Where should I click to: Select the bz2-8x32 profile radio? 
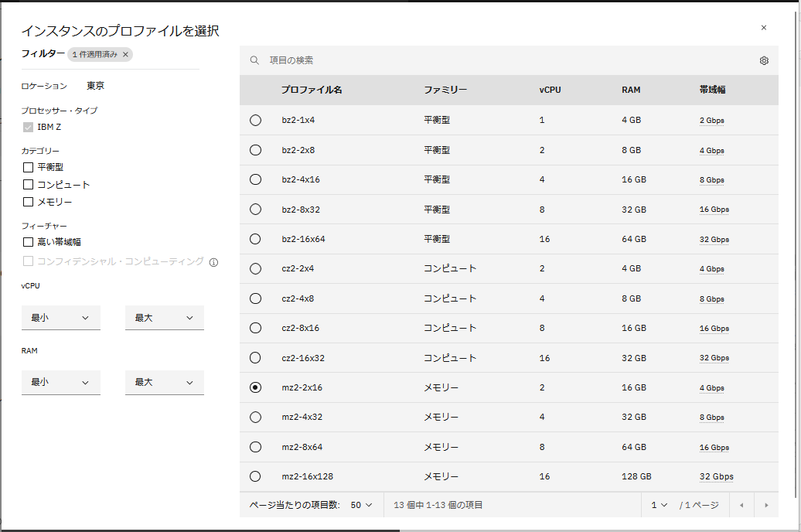[255, 209]
